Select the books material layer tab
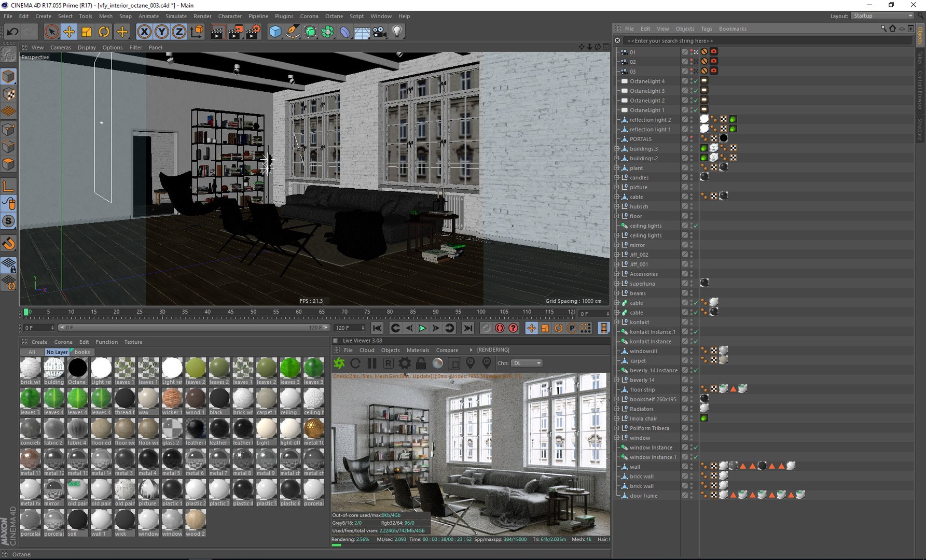Image resolution: width=926 pixels, height=560 pixels. [x=82, y=352]
